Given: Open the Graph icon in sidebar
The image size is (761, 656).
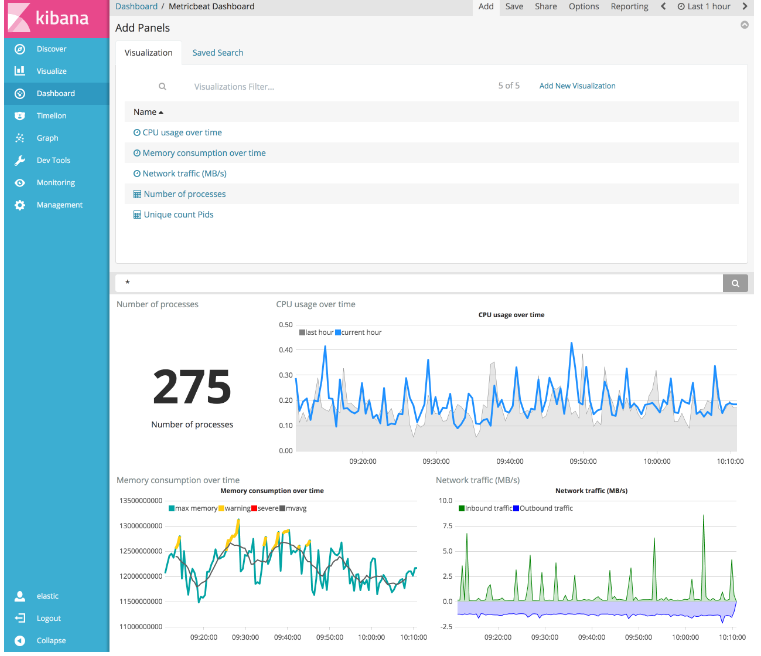Looking at the screenshot, I should [20, 138].
